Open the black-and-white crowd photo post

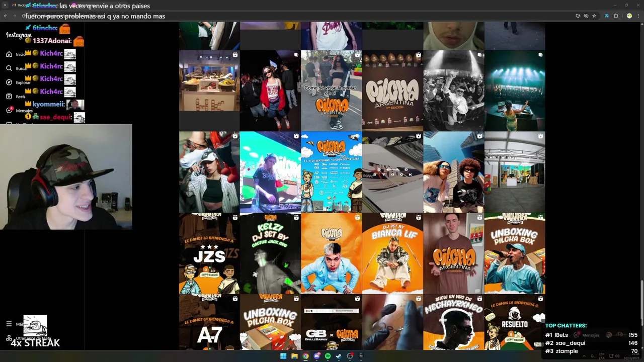coord(453,90)
